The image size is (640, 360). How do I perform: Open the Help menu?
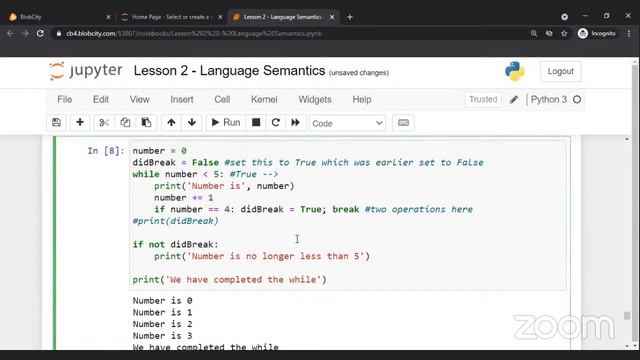point(362,100)
